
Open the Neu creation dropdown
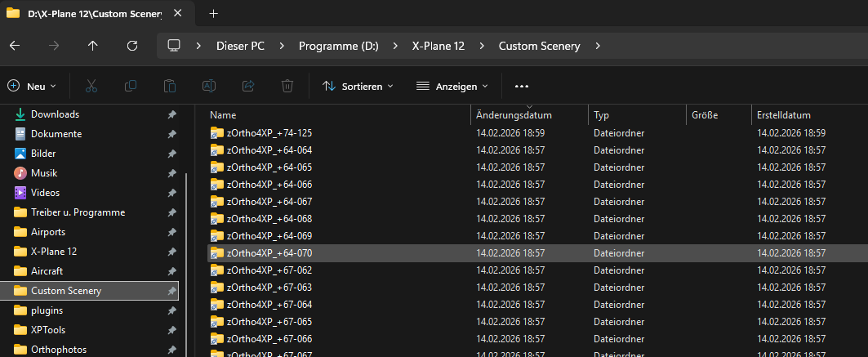32,86
